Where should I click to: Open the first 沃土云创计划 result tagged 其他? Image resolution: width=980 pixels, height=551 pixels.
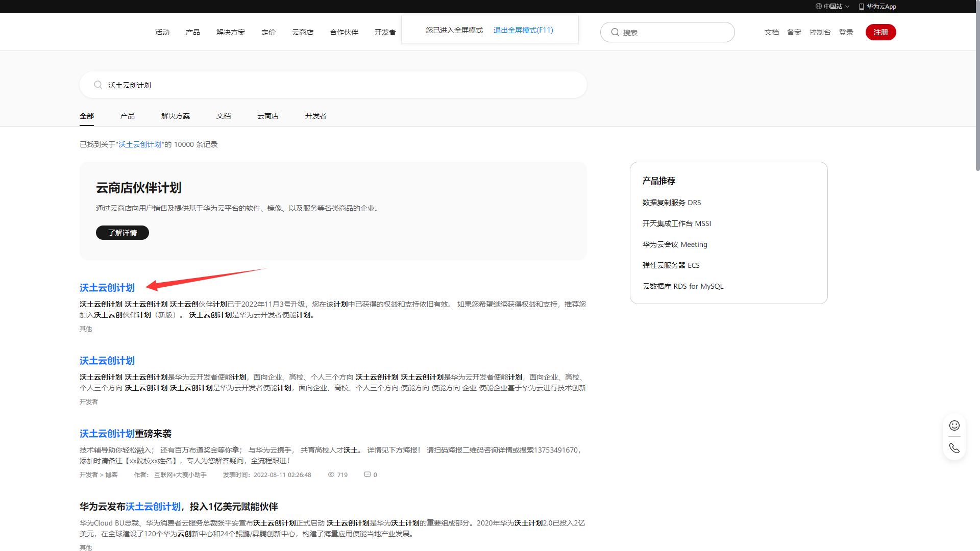click(107, 288)
